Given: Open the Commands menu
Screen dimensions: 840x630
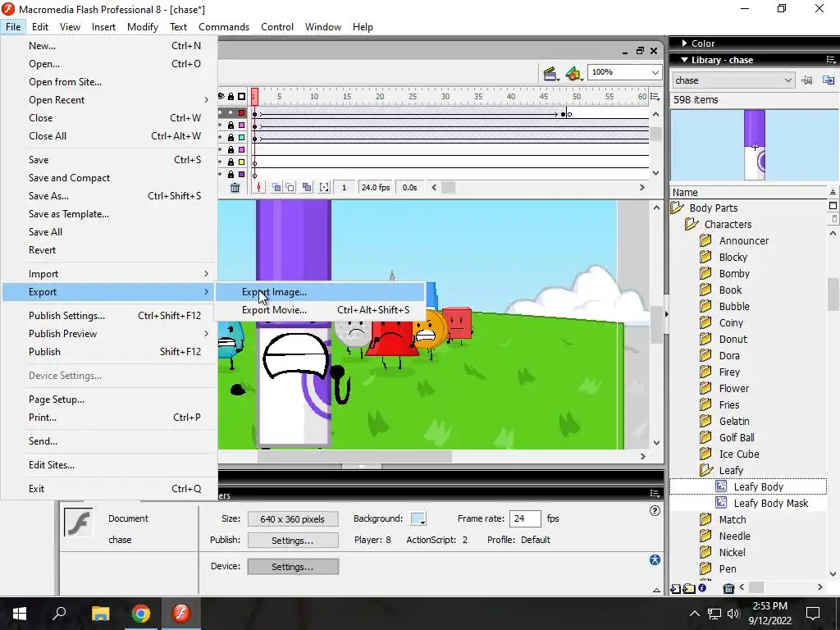Looking at the screenshot, I should tap(224, 27).
